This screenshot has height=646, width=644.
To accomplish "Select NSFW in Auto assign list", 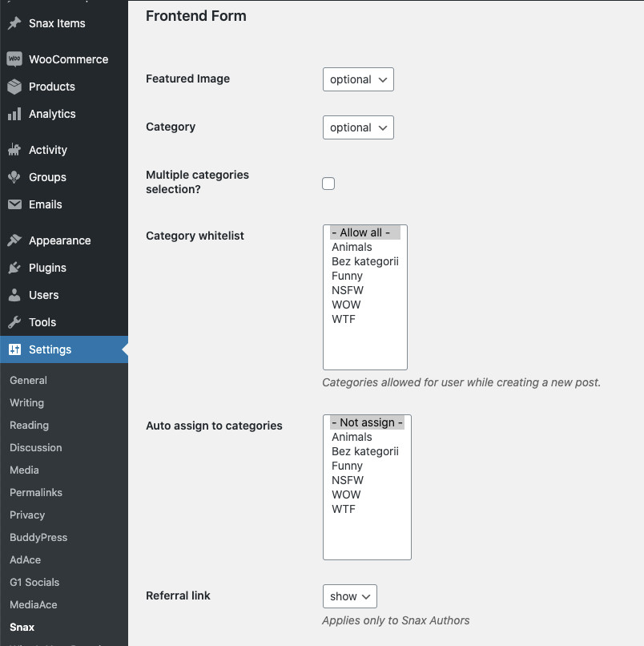I will (x=348, y=480).
